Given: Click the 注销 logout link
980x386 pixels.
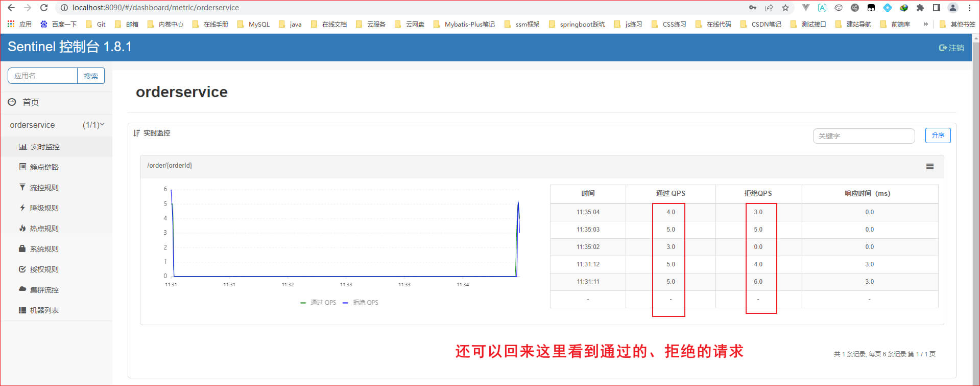Looking at the screenshot, I should pyautogui.click(x=951, y=48).
